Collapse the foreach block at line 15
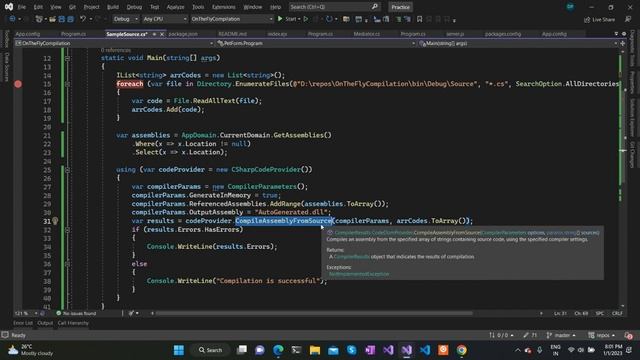The width and height of the screenshot is (640, 360). click(67, 84)
